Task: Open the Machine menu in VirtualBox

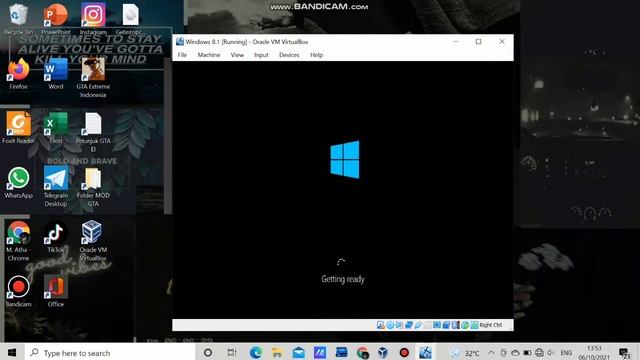Action: 209,55
